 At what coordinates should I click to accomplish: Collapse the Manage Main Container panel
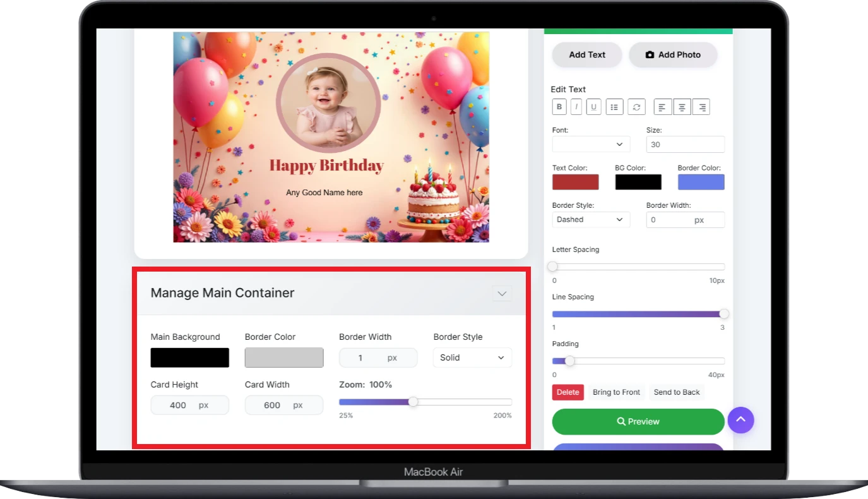pyautogui.click(x=502, y=293)
